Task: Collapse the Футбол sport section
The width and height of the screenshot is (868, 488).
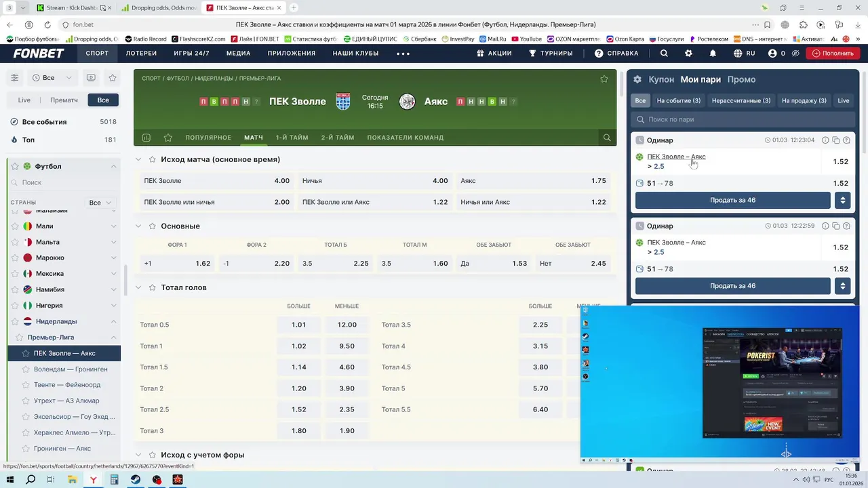Action: click(114, 166)
